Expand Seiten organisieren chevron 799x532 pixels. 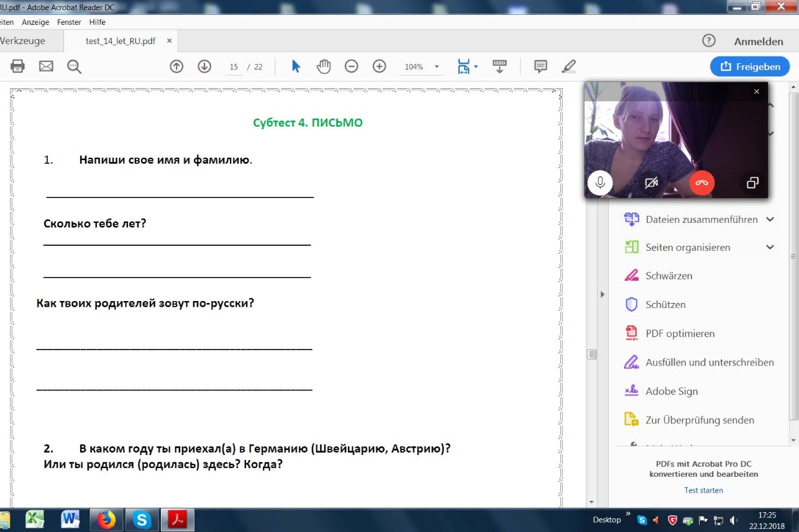click(x=770, y=247)
